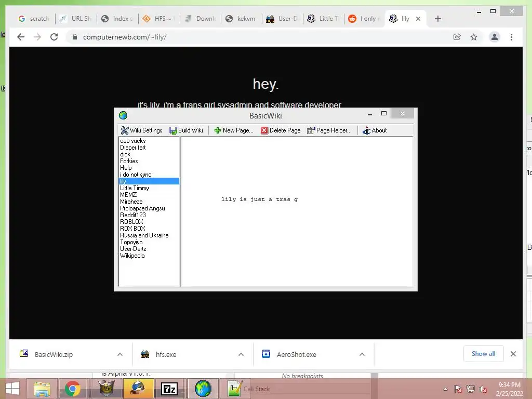Select the highlighted 'lily' page
The height and width of the screenshot is (399, 532).
pos(149,181)
